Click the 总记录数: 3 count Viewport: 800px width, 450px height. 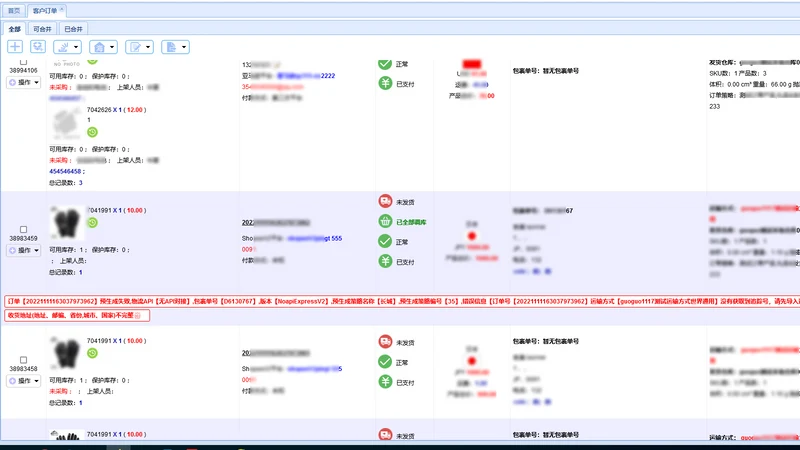tap(66, 183)
